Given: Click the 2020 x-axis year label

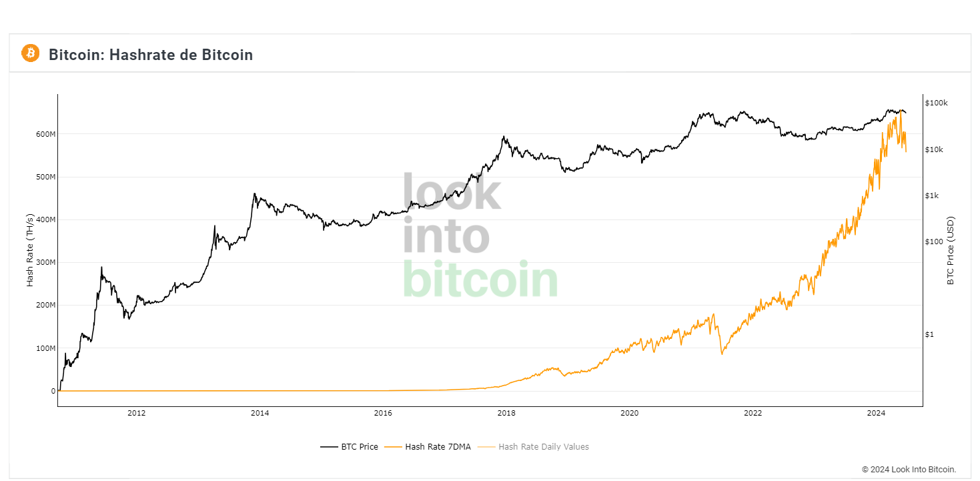Looking at the screenshot, I should point(629,414).
